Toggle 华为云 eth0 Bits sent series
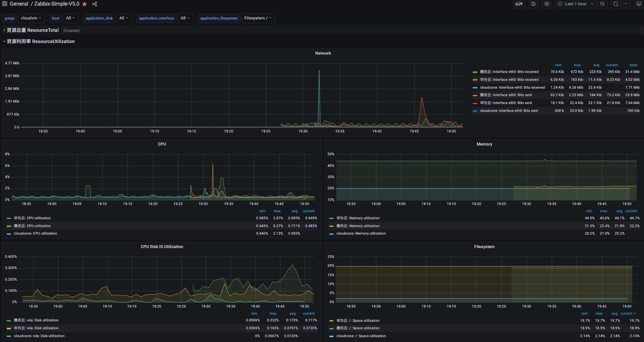Viewport: 644px width, 342px height. [506, 103]
